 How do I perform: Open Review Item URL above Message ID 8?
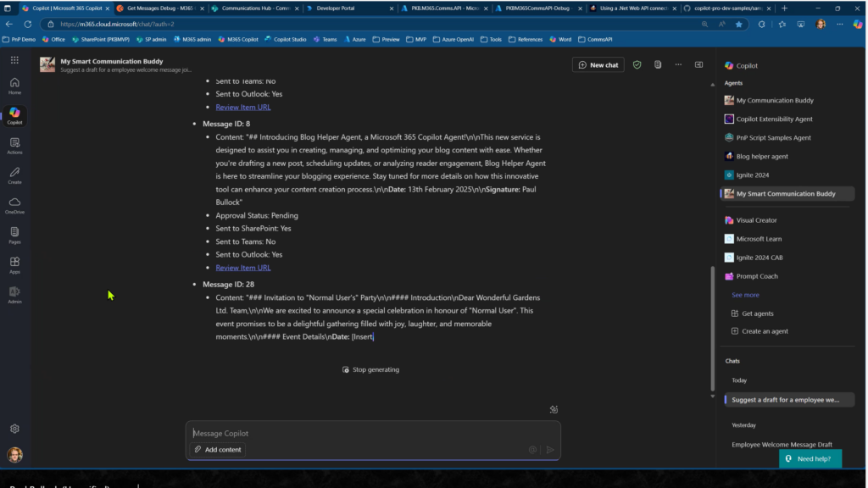tap(243, 108)
